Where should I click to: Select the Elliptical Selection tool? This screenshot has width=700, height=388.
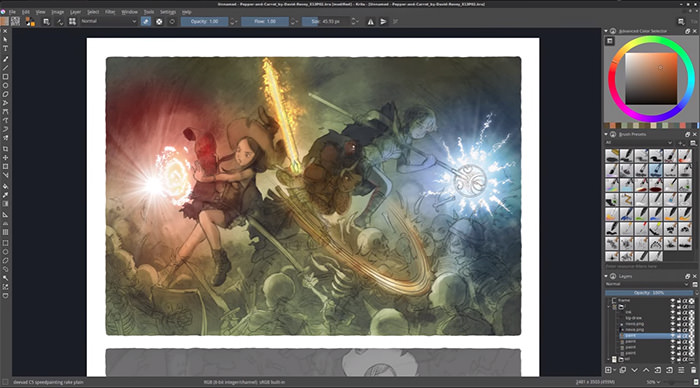(x=5, y=252)
